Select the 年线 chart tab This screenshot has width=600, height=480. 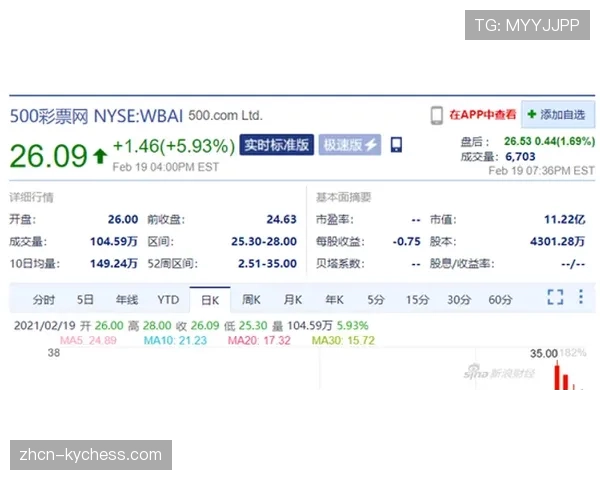pos(127,300)
